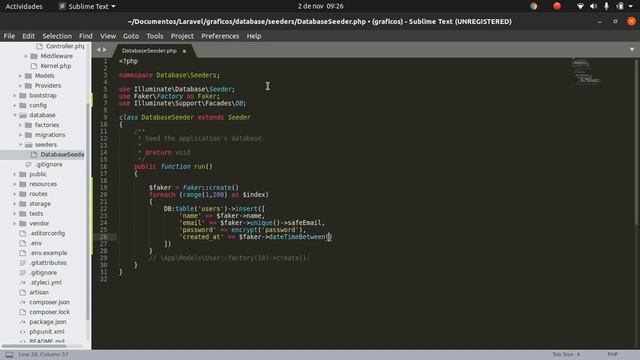Open the File menu
This screenshot has width=640, height=360.
[x=9, y=36]
